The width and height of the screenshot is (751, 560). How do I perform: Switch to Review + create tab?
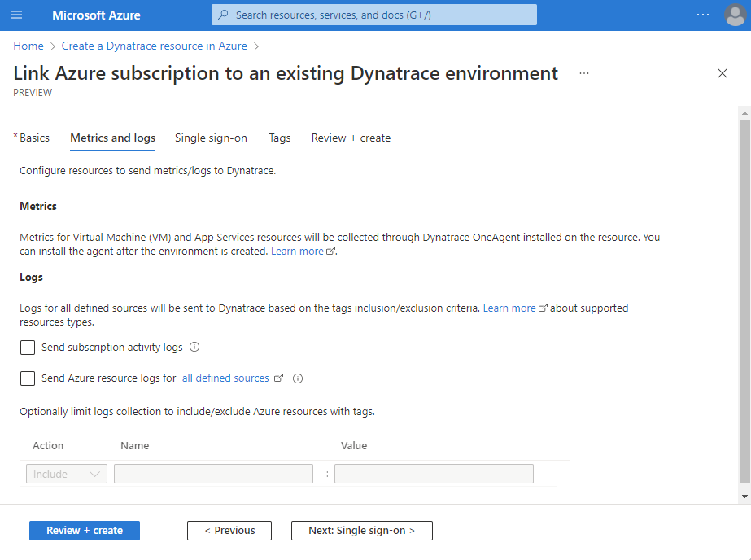coord(351,138)
